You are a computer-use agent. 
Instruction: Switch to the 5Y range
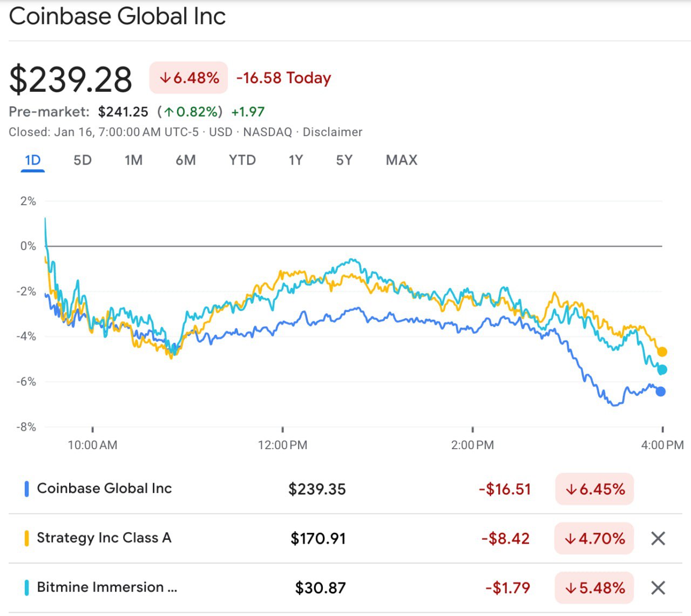(x=344, y=160)
